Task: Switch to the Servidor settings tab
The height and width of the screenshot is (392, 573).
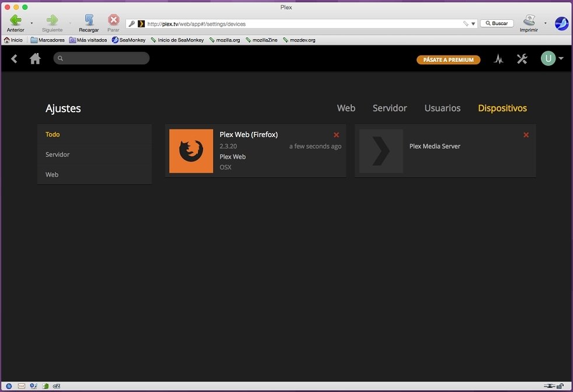Action: 390,108
